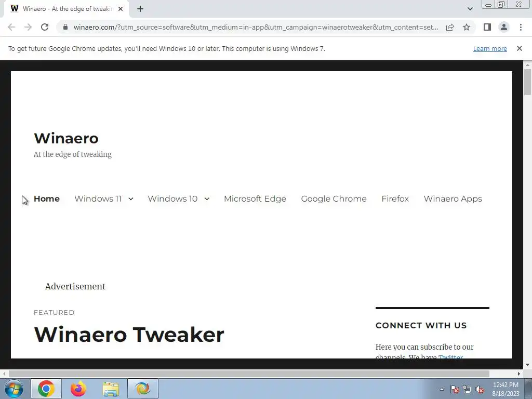Open the taskbar clock showing 12:42 PM
Viewport: 532px width, 399px height.
point(506,389)
